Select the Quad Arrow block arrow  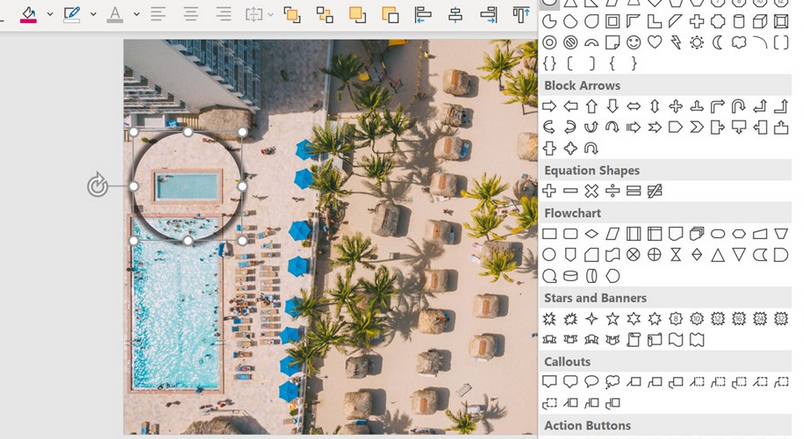(x=676, y=107)
